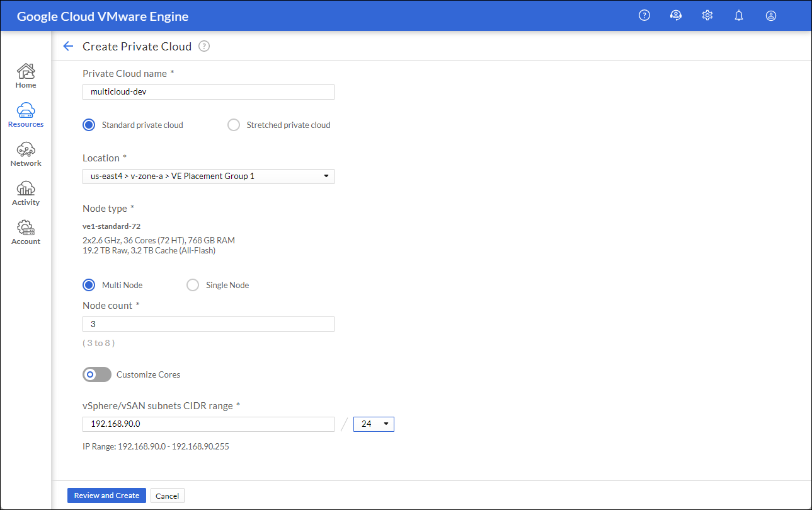Image resolution: width=812 pixels, height=510 pixels.
Task: Open the help icon in top bar
Action: (644, 16)
